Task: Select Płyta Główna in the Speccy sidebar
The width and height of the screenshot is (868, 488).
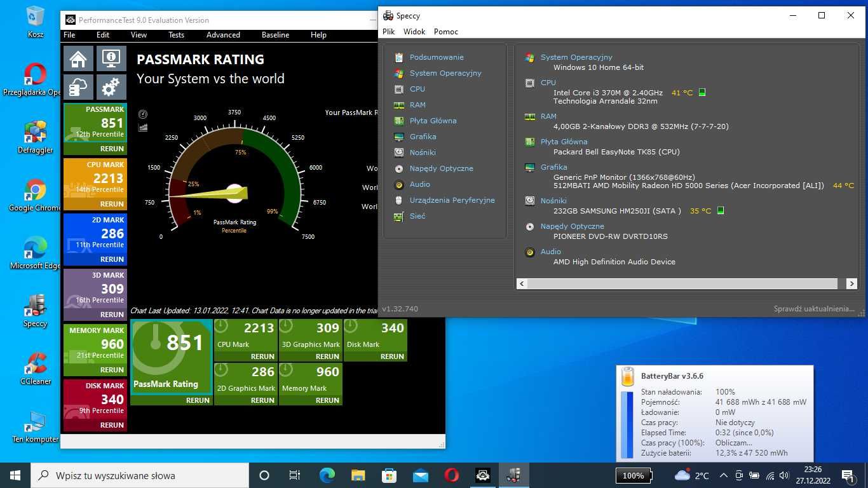Action: [433, 121]
